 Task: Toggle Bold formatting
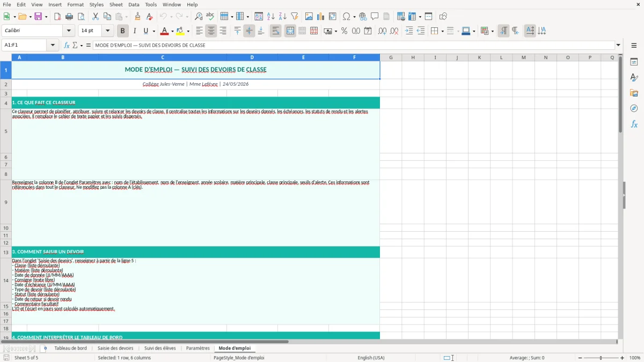(x=122, y=31)
